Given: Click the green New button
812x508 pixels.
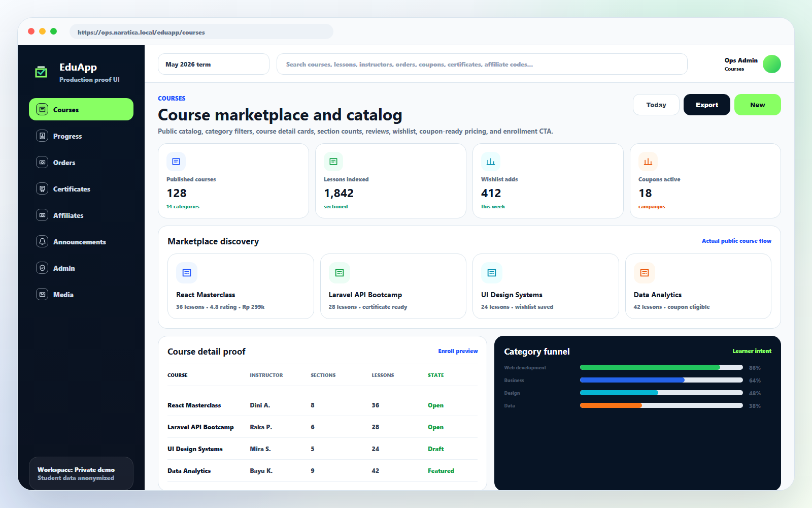Looking at the screenshot, I should pyautogui.click(x=758, y=105).
